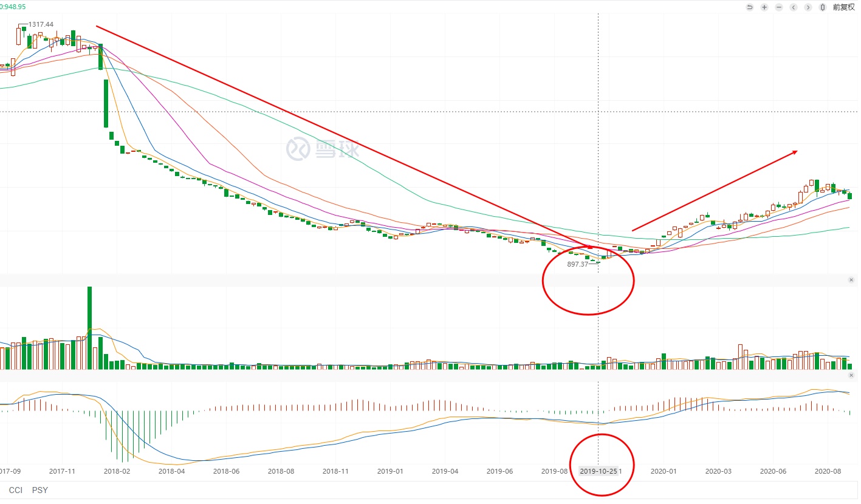The height and width of the screenshot is (504, 861).
Task: Close the volume indicator panel
Action: tap(851, 280)
